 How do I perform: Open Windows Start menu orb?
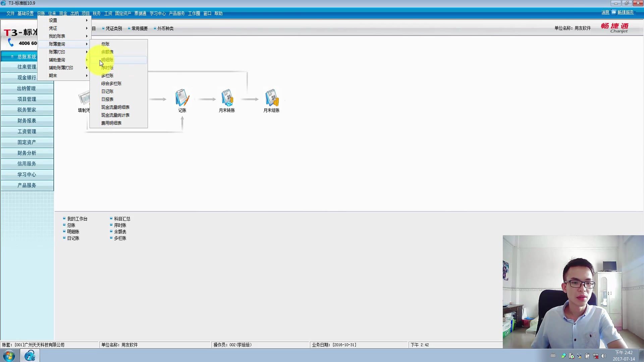click(9, 355)
